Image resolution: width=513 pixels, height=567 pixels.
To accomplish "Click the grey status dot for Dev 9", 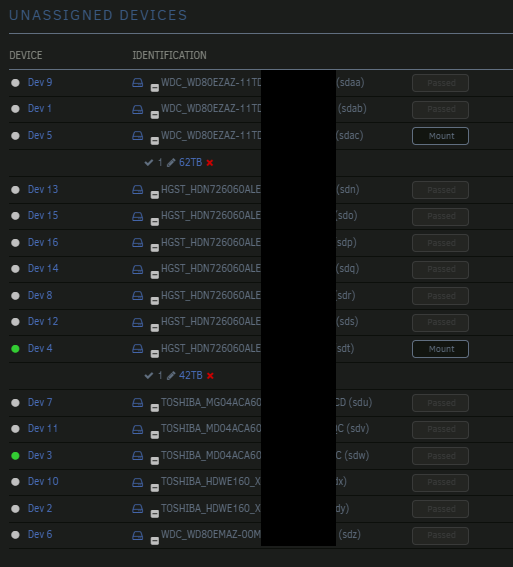I will click(15, 83).
